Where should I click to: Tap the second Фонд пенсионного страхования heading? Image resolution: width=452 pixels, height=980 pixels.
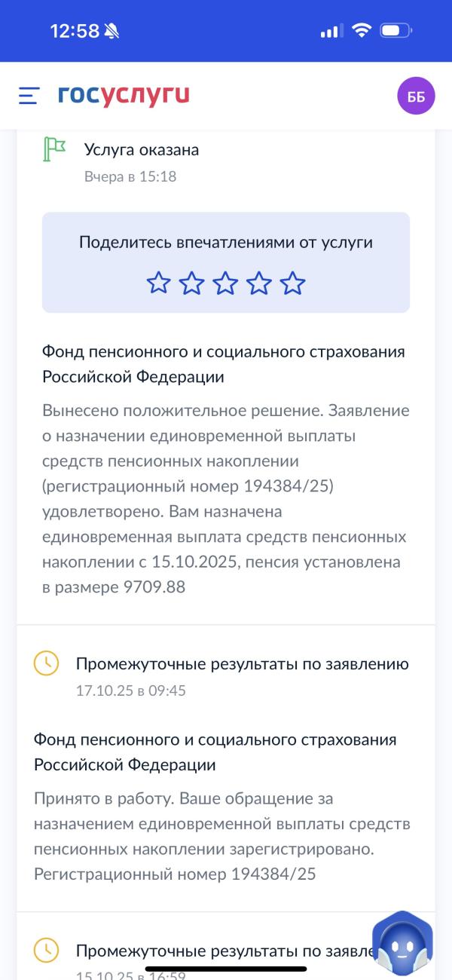215,752
